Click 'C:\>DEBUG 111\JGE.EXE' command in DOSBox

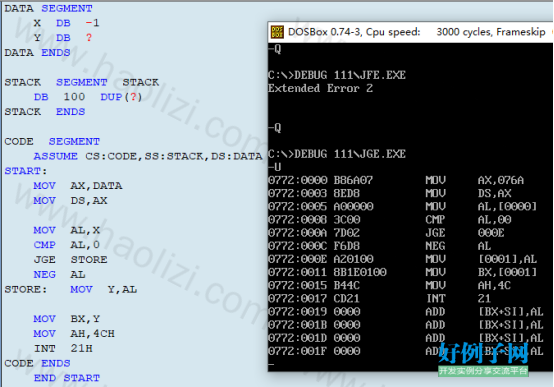(337, 154)
